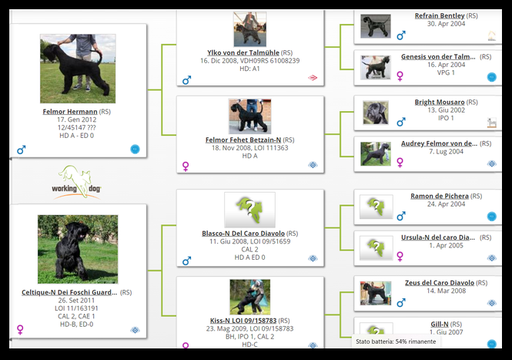Click the blue circle badge on Ramon de Pichera card
This screenshot has width=512, height=360.
pos(492,216)
